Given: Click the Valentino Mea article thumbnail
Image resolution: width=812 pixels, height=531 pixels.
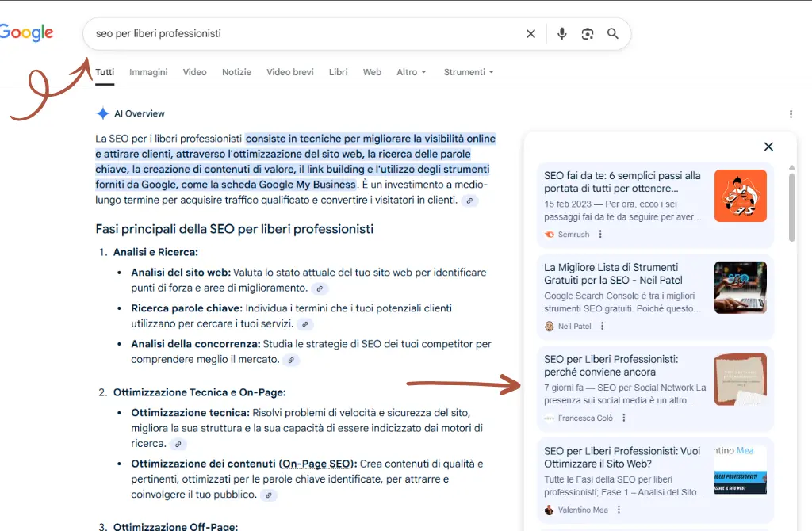Looking at the screenshot, I should (740, 469).
